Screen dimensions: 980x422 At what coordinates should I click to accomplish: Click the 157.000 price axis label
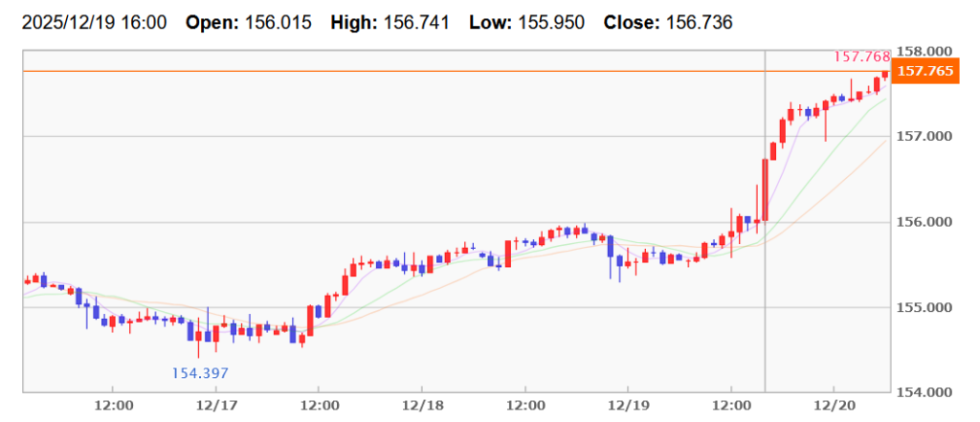926,136
